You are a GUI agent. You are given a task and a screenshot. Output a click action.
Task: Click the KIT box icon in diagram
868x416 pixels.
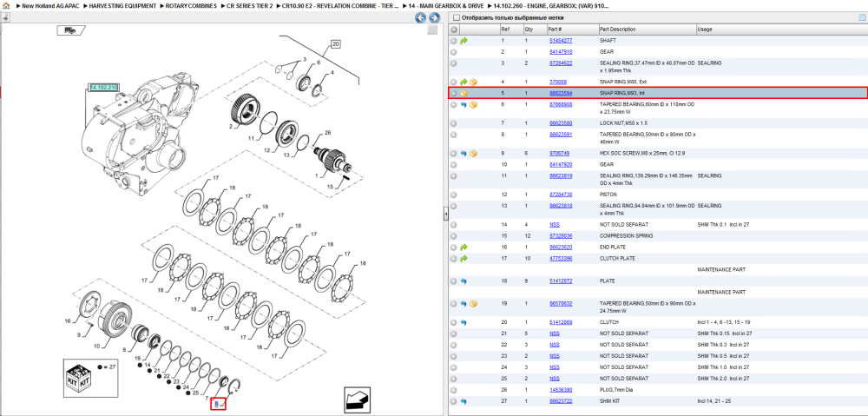(79, 377)
